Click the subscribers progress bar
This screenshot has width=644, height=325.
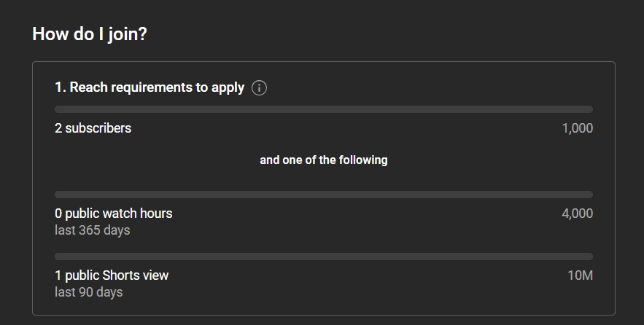pos(324,109)
